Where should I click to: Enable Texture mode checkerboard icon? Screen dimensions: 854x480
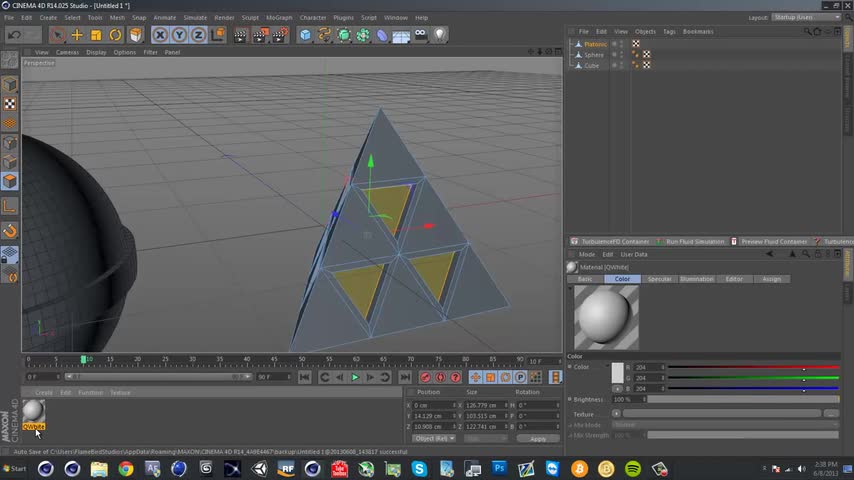(9, 104)
